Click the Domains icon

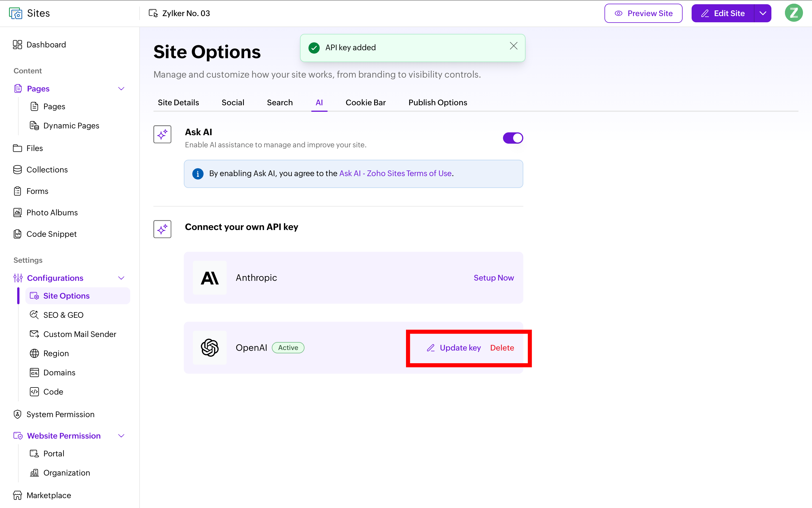[x=34, y=372]
